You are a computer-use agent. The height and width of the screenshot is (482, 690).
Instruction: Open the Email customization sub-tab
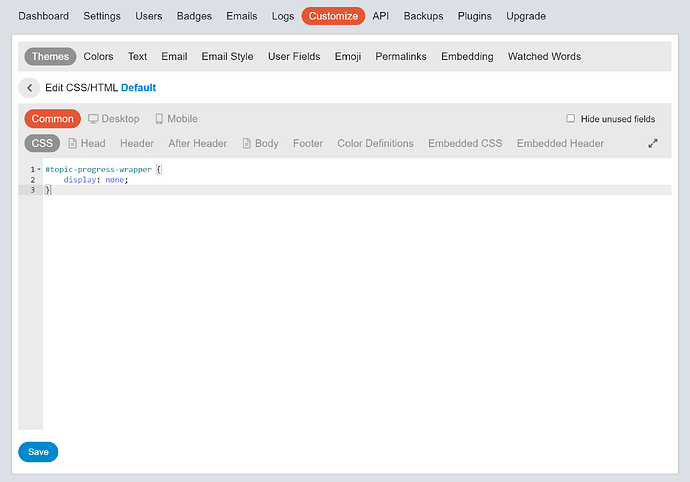pyautogui.click(x=174, y=57)
